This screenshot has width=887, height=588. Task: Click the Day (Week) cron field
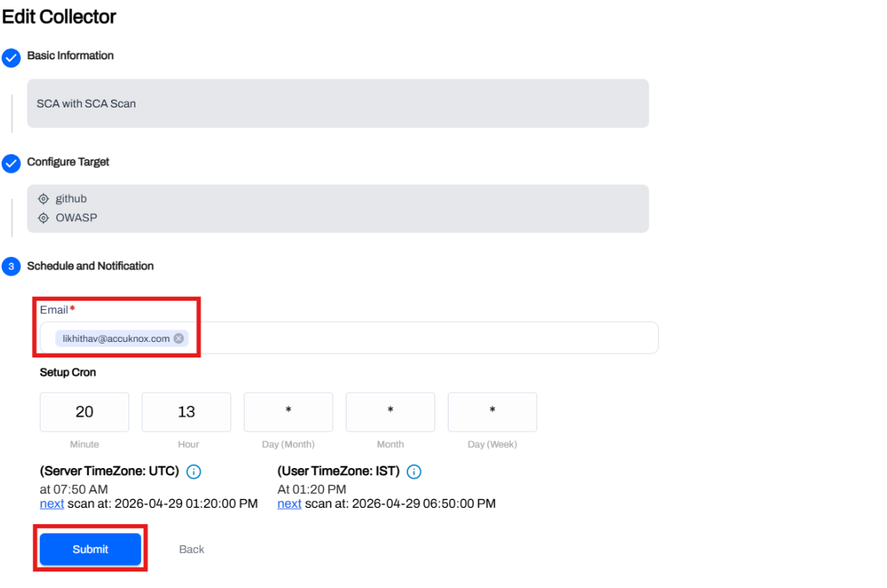[x=492, y=412]
